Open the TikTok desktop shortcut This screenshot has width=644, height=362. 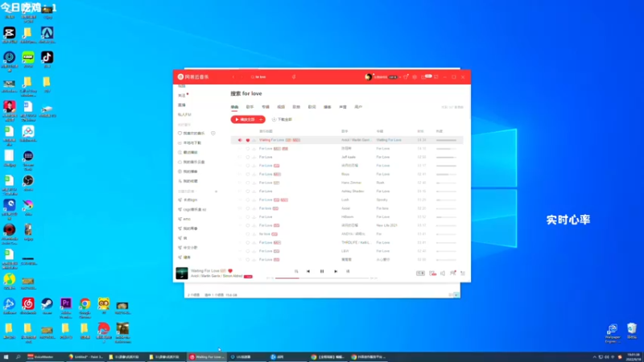coord(47,60)
